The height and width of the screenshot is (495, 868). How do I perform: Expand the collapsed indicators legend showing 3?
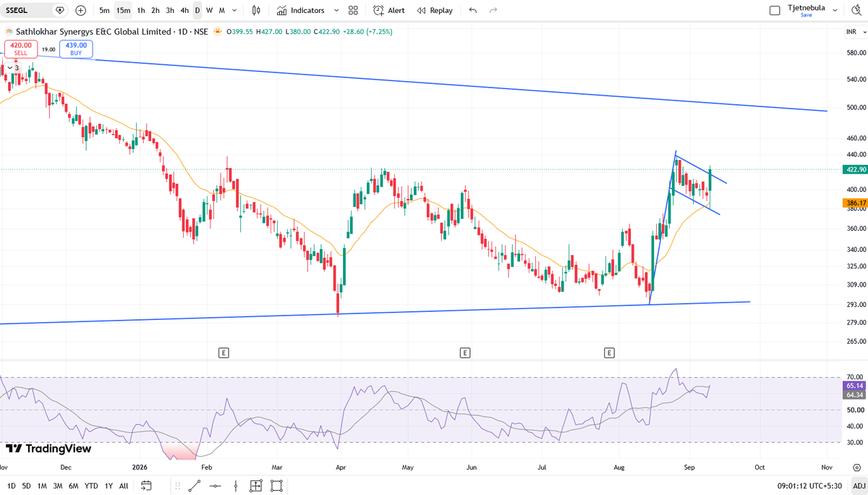(x=12, y=67)
